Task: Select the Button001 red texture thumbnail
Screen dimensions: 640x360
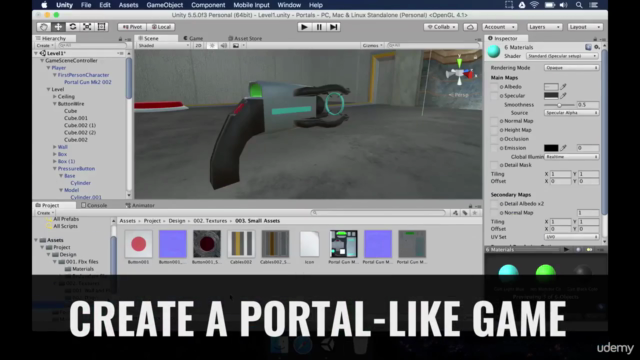Action: (x=138, y=244)
